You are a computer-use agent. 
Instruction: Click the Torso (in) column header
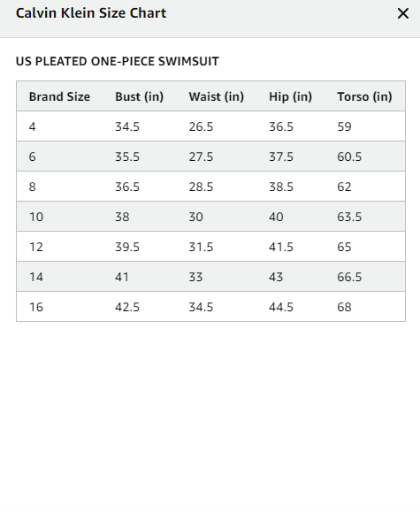[x=364, y=96]
